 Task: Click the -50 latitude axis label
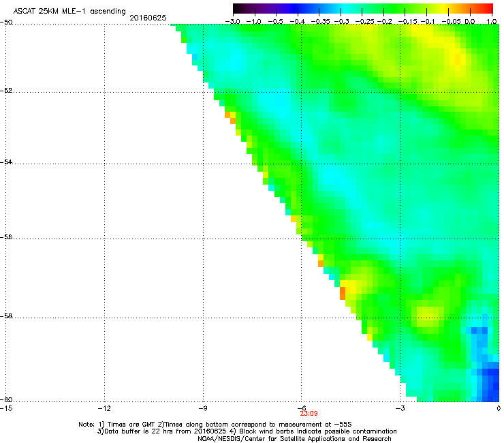point(6,22)
